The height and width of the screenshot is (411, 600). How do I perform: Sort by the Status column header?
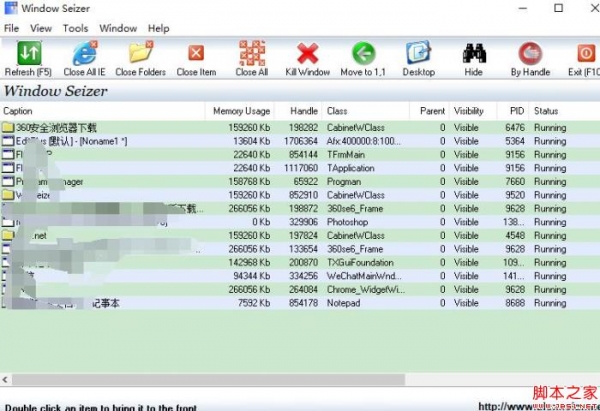coord(564,111)
